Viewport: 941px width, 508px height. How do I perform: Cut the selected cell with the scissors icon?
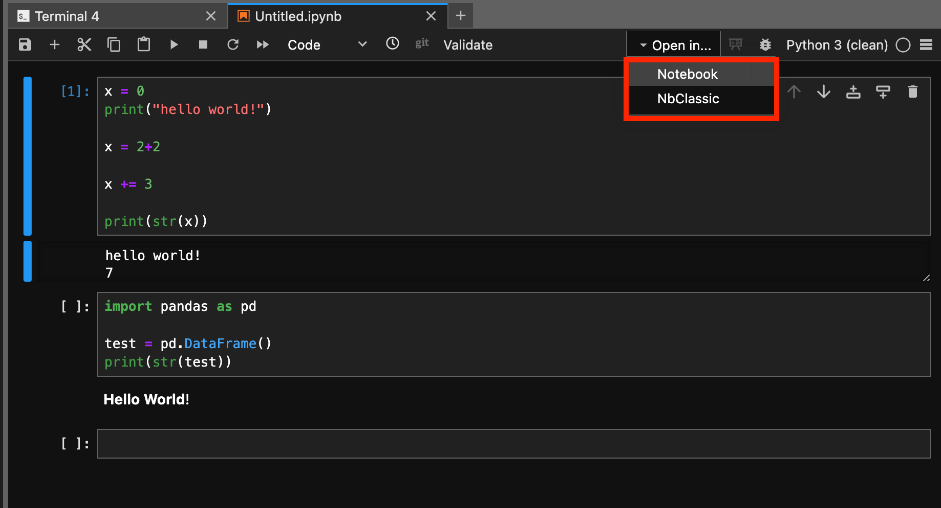point(84,44)
